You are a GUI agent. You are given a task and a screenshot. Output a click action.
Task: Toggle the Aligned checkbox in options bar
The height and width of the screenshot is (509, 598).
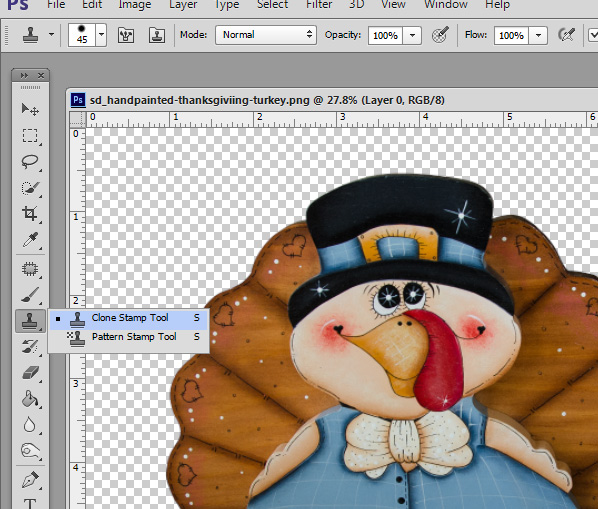pyautogui.click(x=593, y=35)
